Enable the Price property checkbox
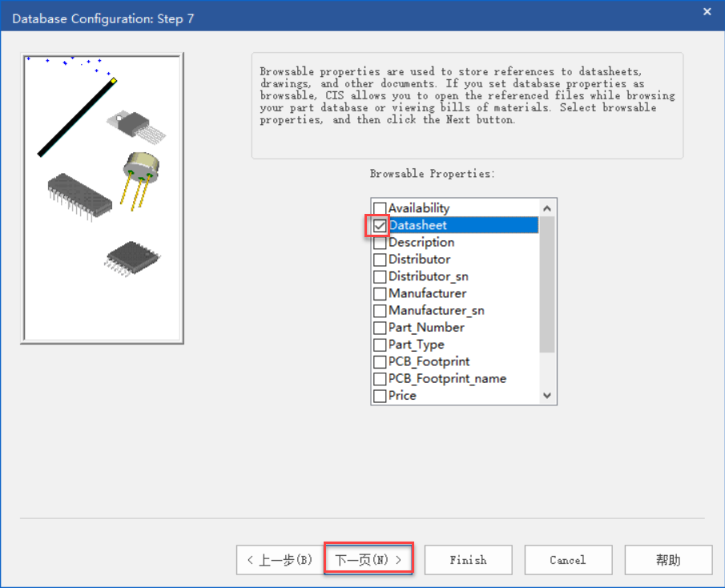Image resolution: width=725 pixels, height=588 pixels. click(x=380, y=396)
